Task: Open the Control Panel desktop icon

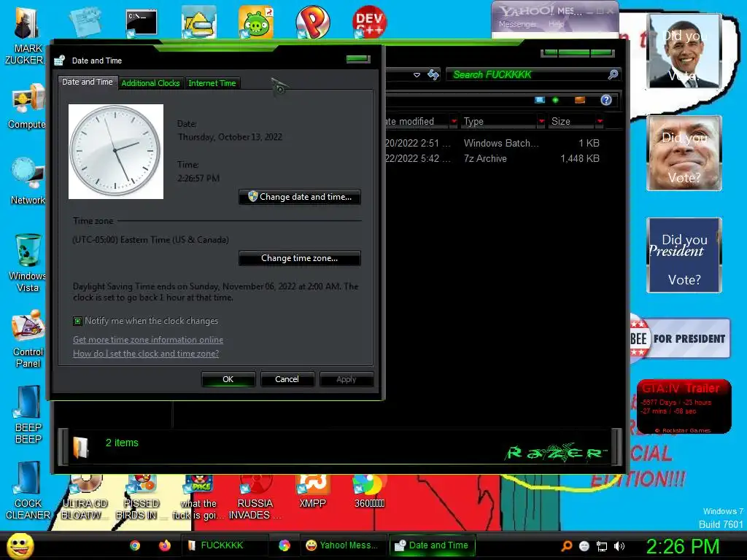Action: click(28, 338)
